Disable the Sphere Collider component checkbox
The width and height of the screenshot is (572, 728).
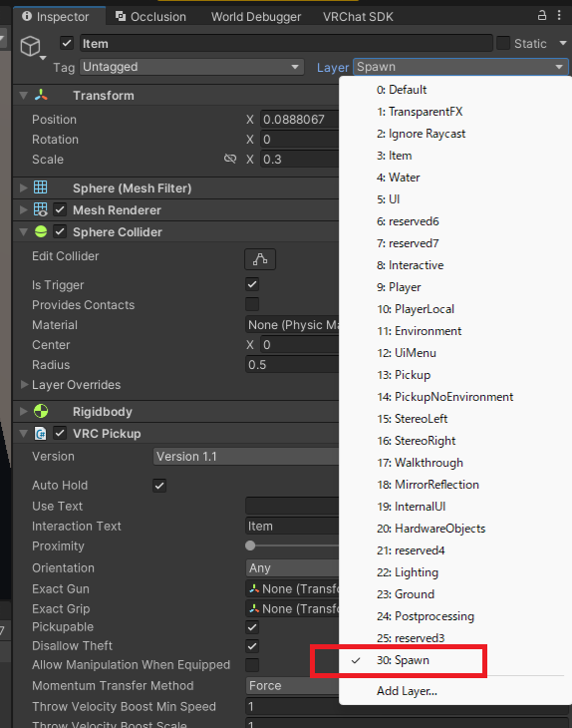[x=60, y=231]
